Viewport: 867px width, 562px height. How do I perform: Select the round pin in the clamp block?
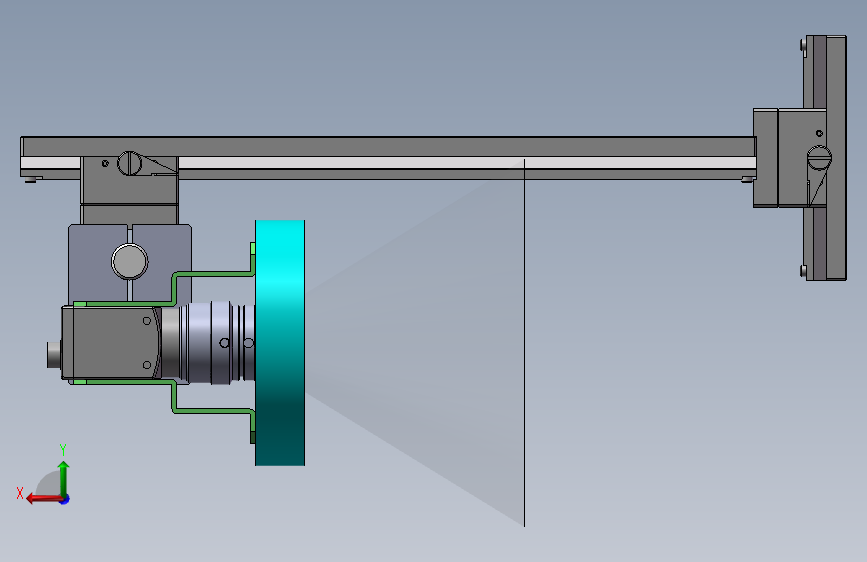[x=129, y=261]
